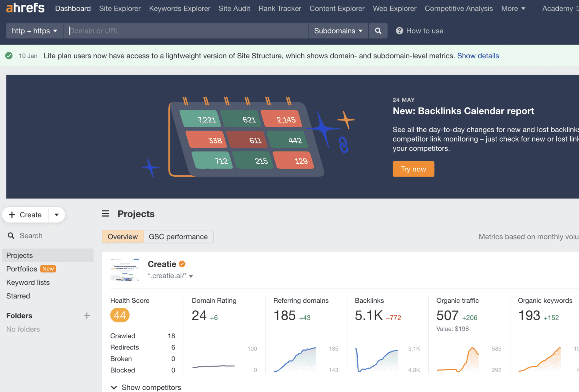Click the hamburger menu icon beside Projects

pos(106,214)
